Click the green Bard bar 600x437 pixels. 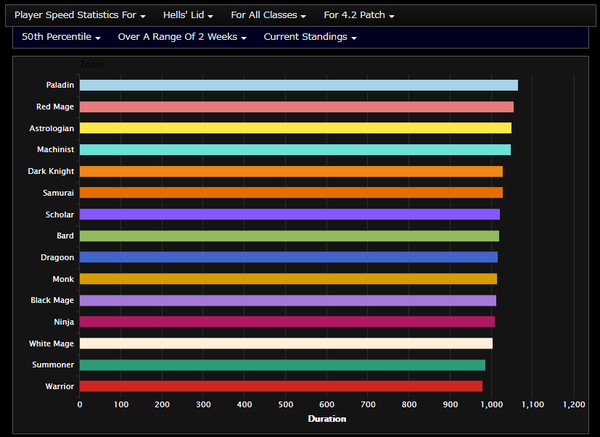289,236
